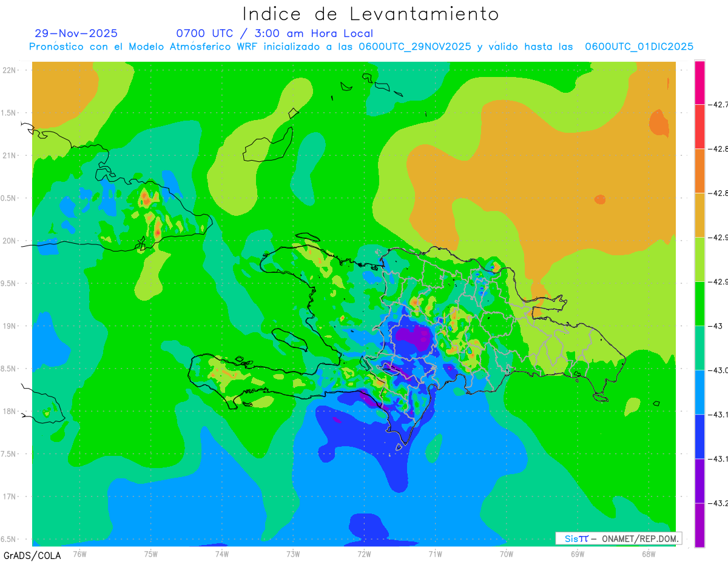Click the "75W" longitude label
The image size is (728, 562).
click(x=150, y=554)
